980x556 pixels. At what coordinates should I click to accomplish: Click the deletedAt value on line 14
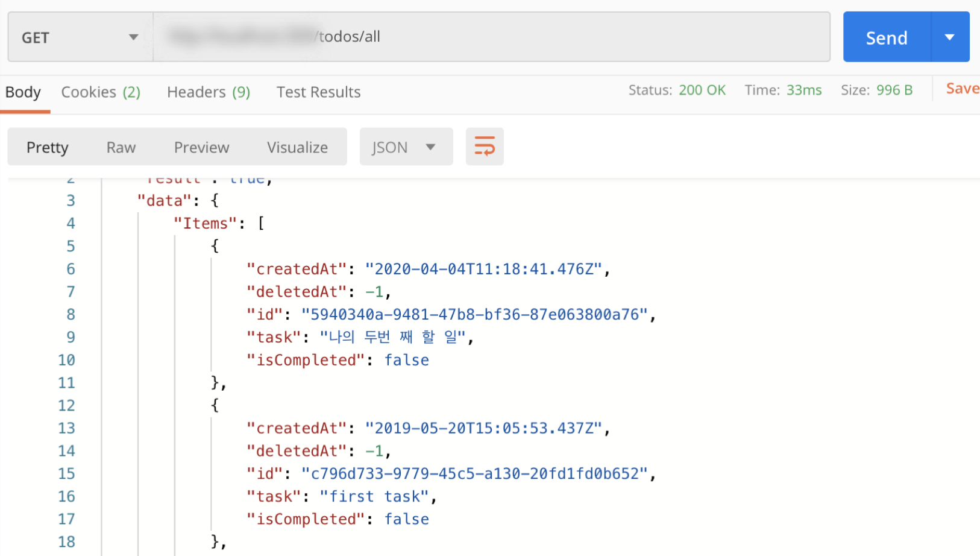click(x=374, y=451)
